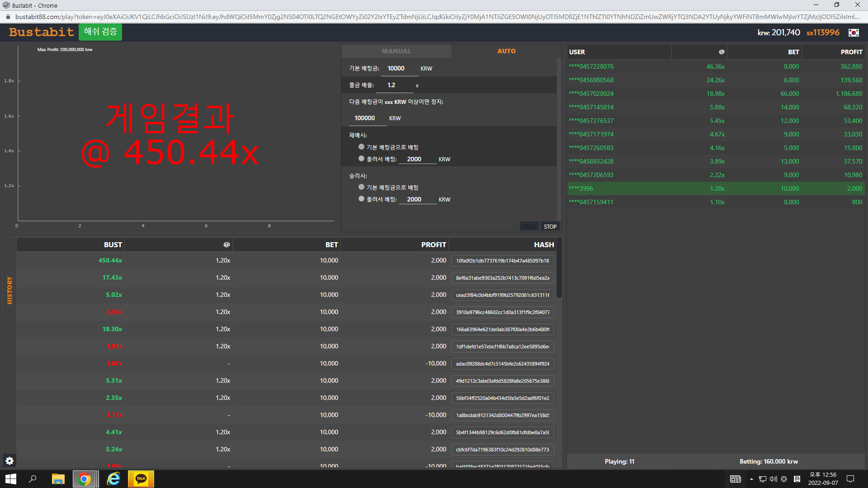The width and height of the screenshot is (868, 488).
Task: Click the STOP button
Action: (550, 226)
